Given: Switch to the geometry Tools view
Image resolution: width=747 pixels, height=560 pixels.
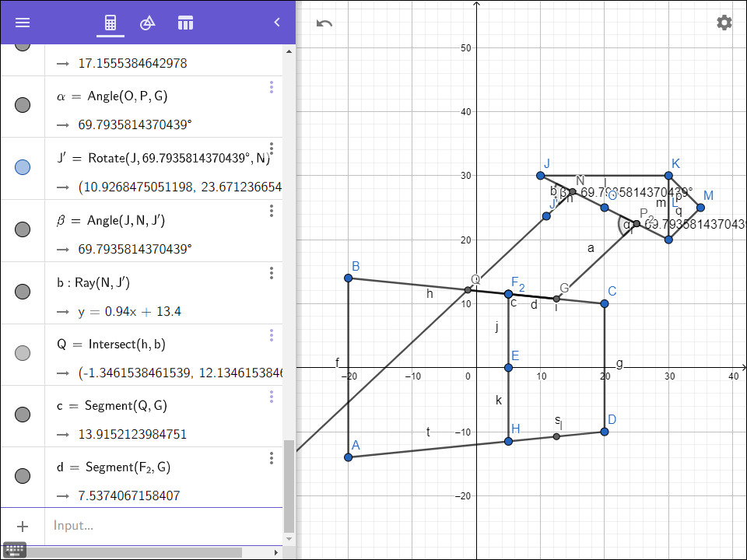Looking at the screenshot, I should click(x=148, y=23).
